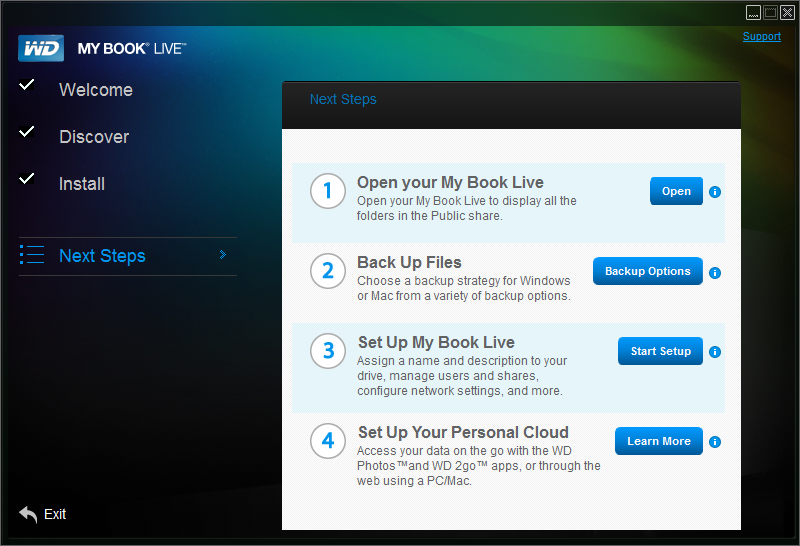Click the 'Set Up My Book Live' heading

point(436,342)
